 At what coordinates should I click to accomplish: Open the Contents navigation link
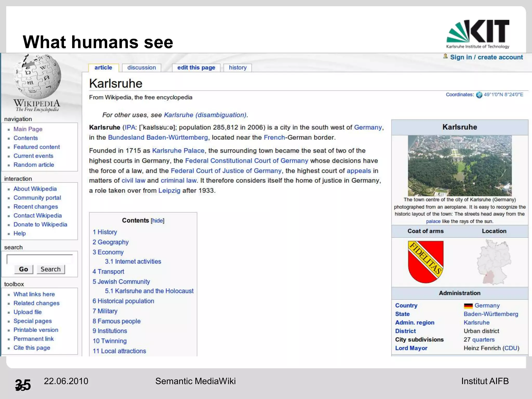coord(25,138)
